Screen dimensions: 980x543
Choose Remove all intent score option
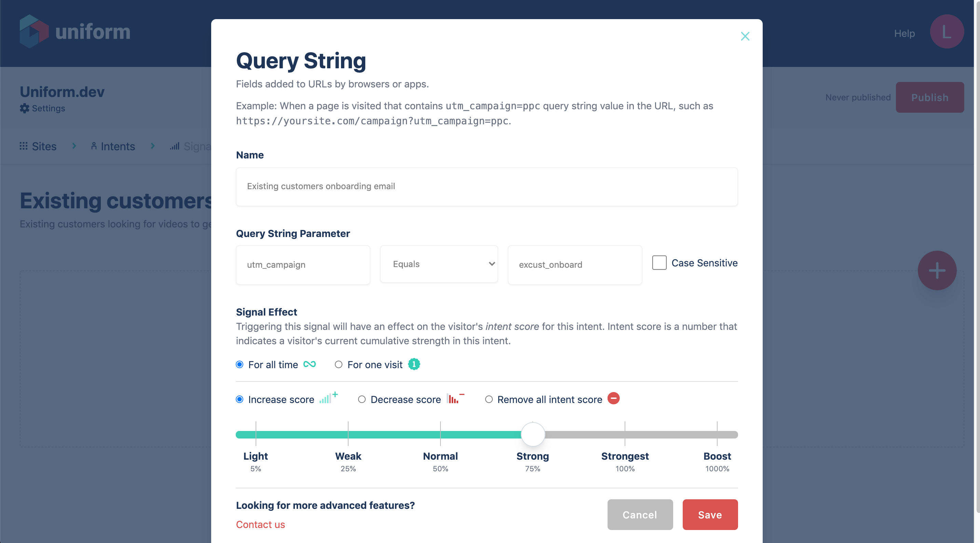click(489, 399)
